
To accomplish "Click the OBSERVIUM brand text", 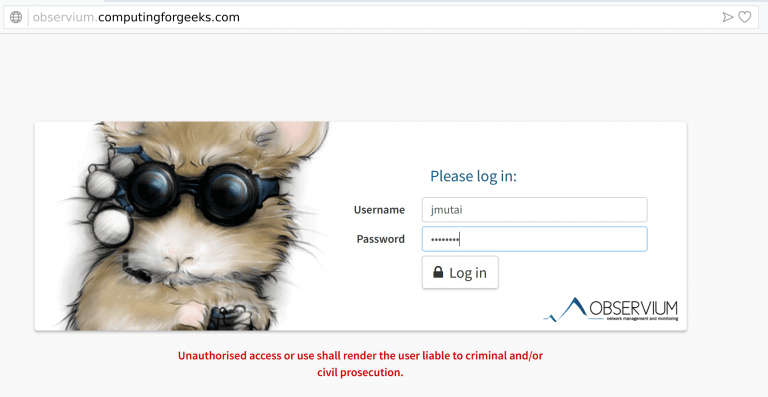I will point(633,308).
